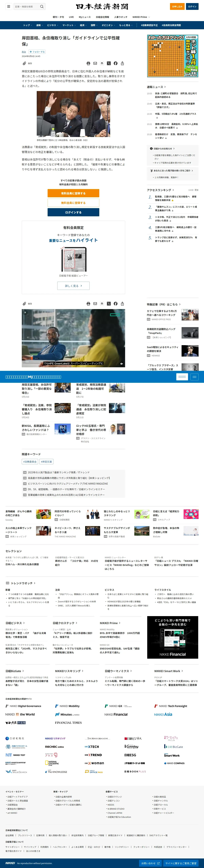Share by email via icon under headline
Screen dimensions: 204x868
coord(95,63)
